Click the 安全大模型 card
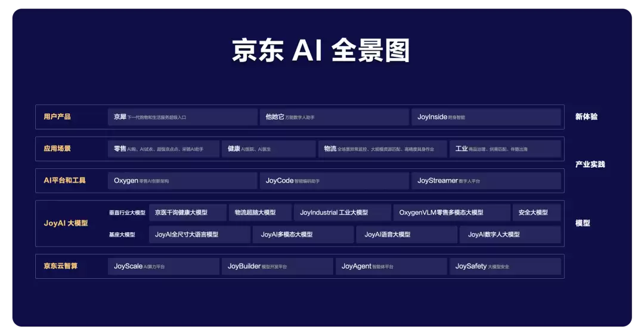The height and width of the screenshot is (335, 644). pyautogui.click(x=537, y=213)
